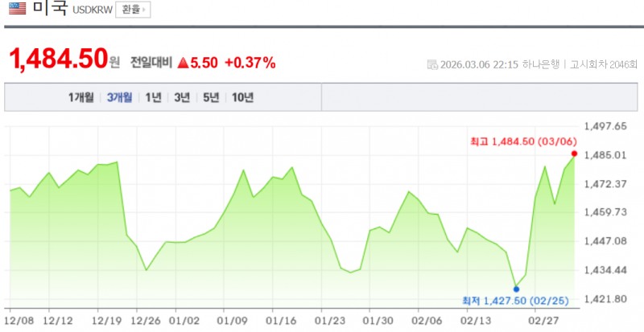Click the 2026.03.06 22:15 timestamp
Image resolution: width=644 pixels, height=332 pixels.
479,65
